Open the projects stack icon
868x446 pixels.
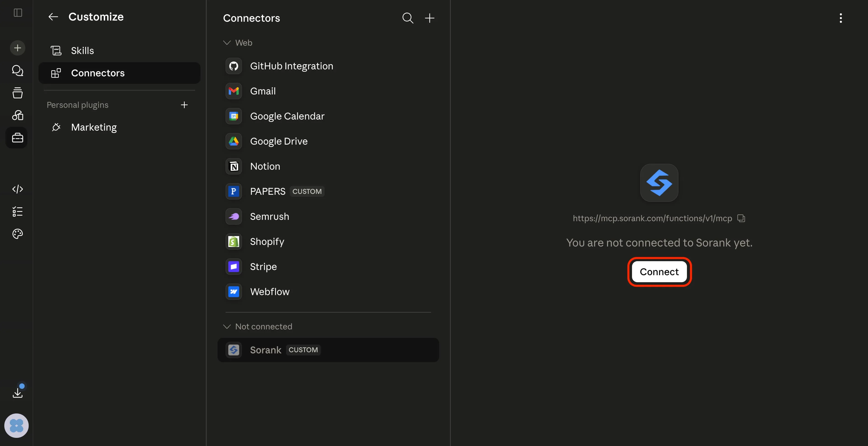(18, 93)
